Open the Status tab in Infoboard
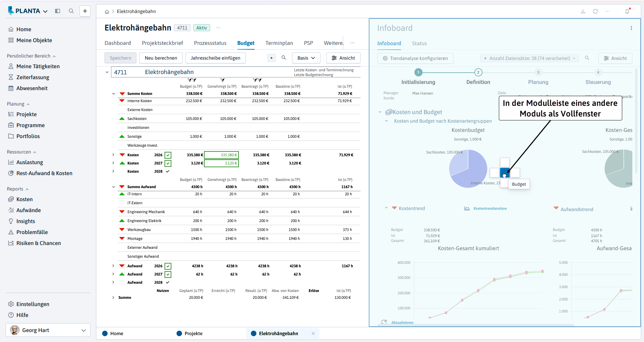Viewport: 644px width, 342px height. (419, 44)
